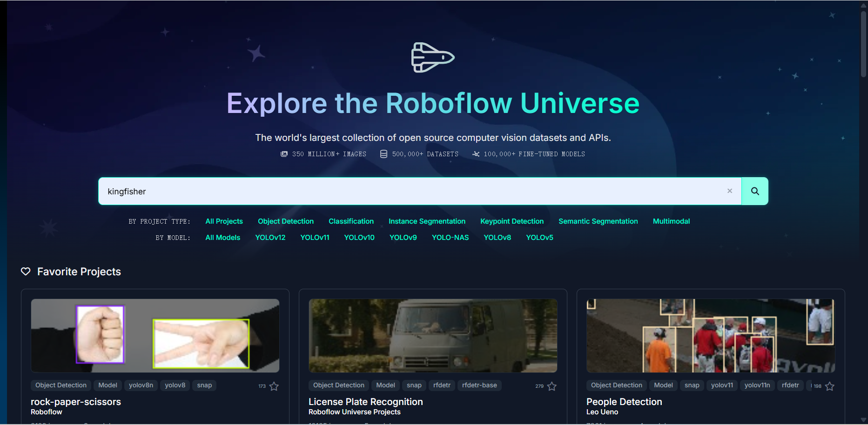Viewport: 868px width, 425px height.
Task: Click the spaceship logo icon
Action: pyautogui.click(x=433, y=57)
